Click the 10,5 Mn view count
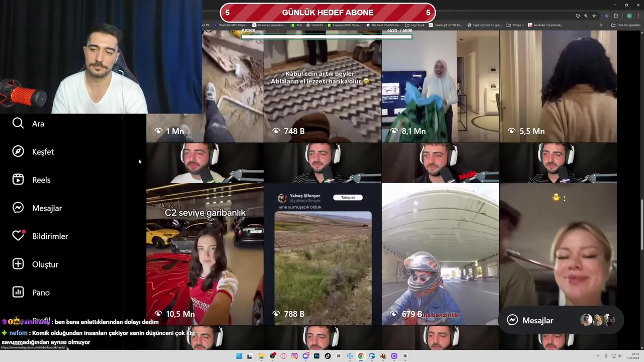Image resolution: width=644 pixels, height=362 pixels. pos(175,314)
